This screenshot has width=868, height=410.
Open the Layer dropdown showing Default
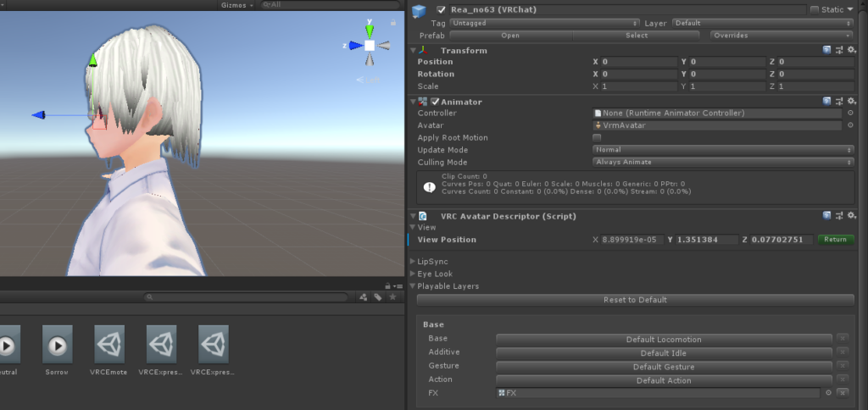point(763,23)
